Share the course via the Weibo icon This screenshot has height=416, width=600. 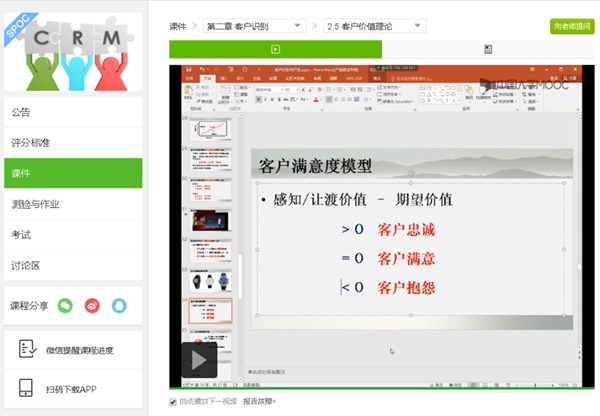[92, 305]
